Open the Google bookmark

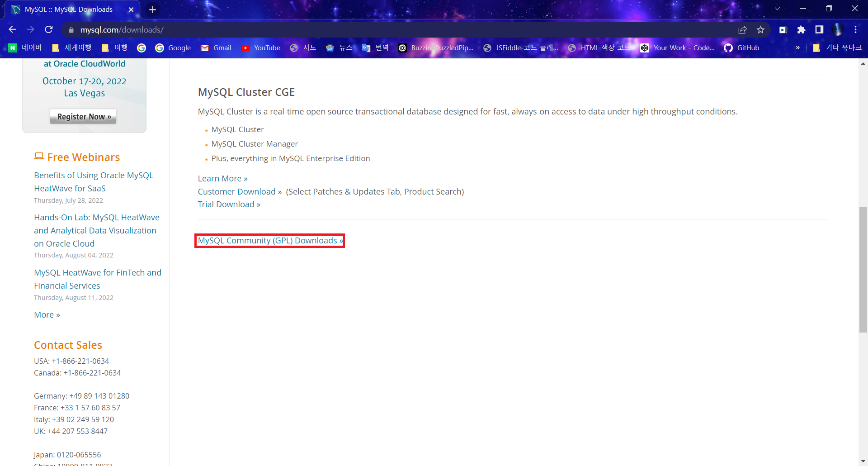click(173, 48)
